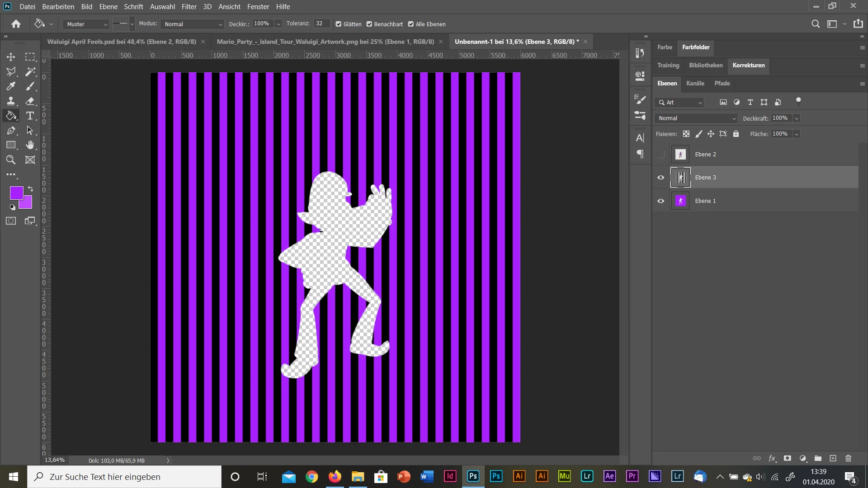This screenshot has height=488, width=868.
Task: Select the Zoom tool in toolbar
Action: (11, 160)
